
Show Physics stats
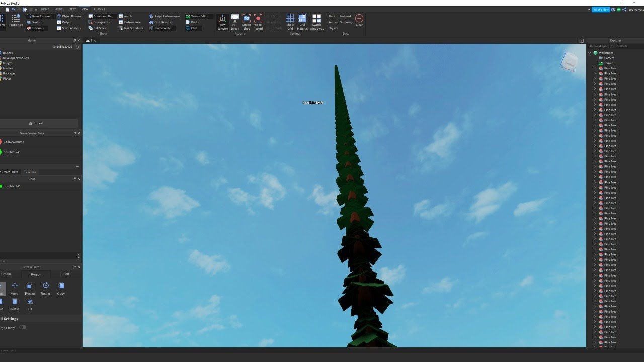pyautogui.click(x=333, y=28)
